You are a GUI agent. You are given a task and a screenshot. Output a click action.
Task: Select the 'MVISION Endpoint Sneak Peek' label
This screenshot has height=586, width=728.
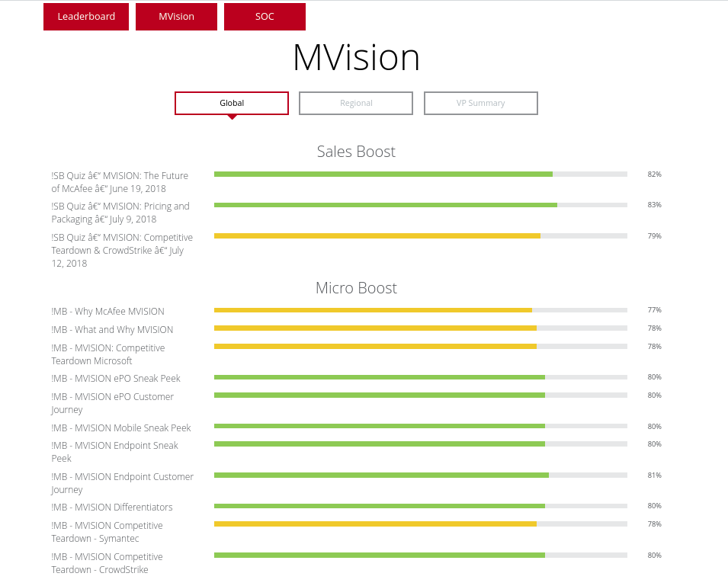pos(114,452)
